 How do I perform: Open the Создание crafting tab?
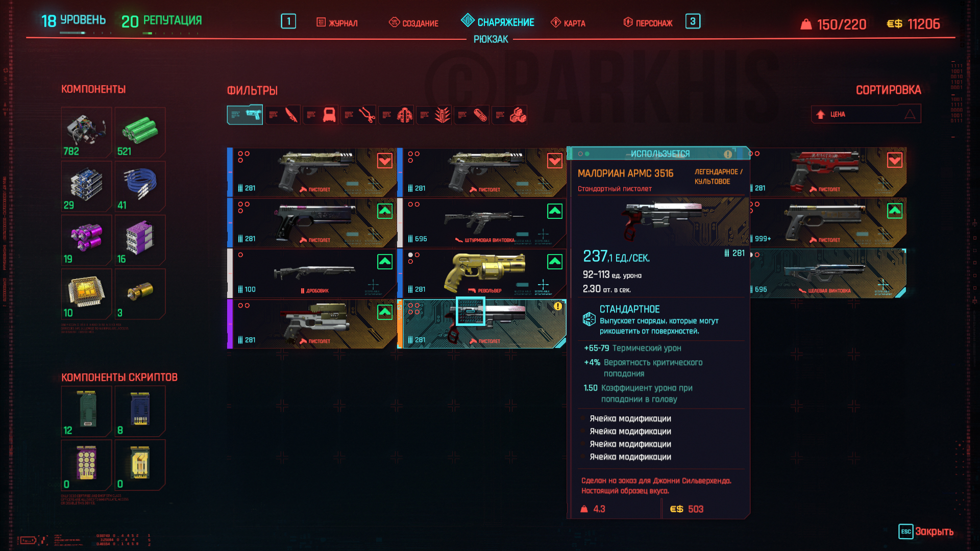pyautogui.click(x=414, y=23)
